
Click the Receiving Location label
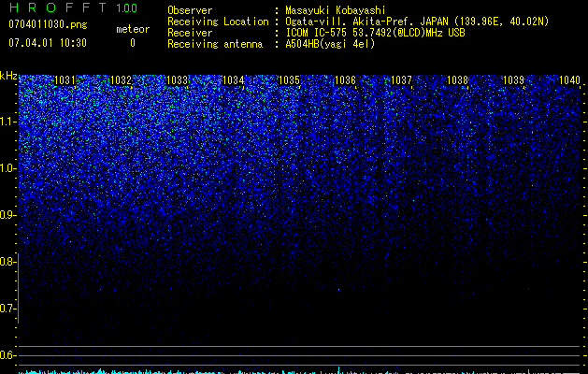218,22
